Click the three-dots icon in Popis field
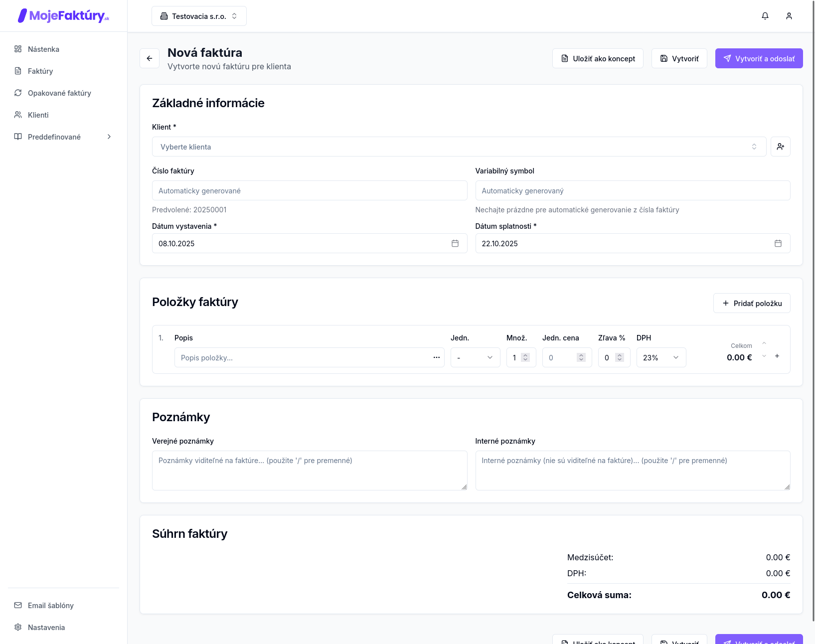The width and height of the screenshot is (815, 644). [x=436, y=357]
